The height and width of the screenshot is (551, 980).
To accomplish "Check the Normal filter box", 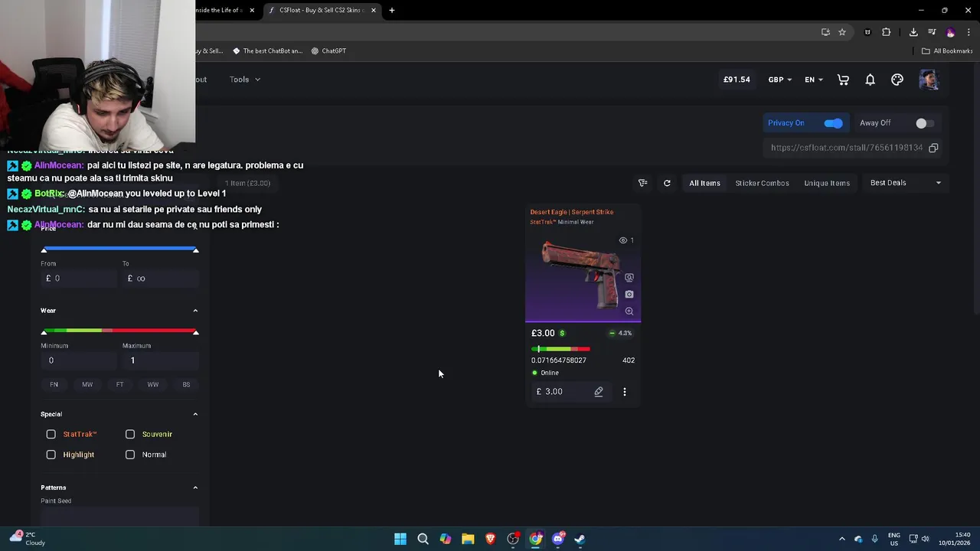I will 130,455.
